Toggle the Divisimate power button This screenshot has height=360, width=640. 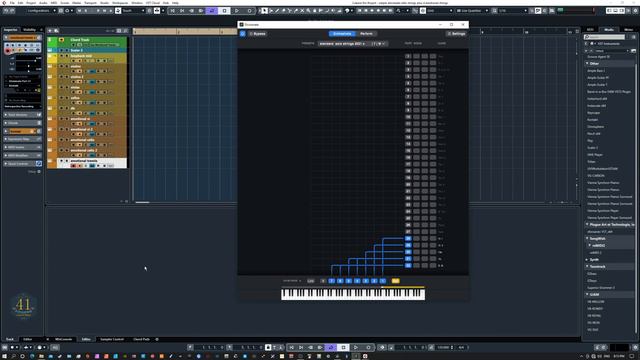pyautogui.click(x=242, y=34)
